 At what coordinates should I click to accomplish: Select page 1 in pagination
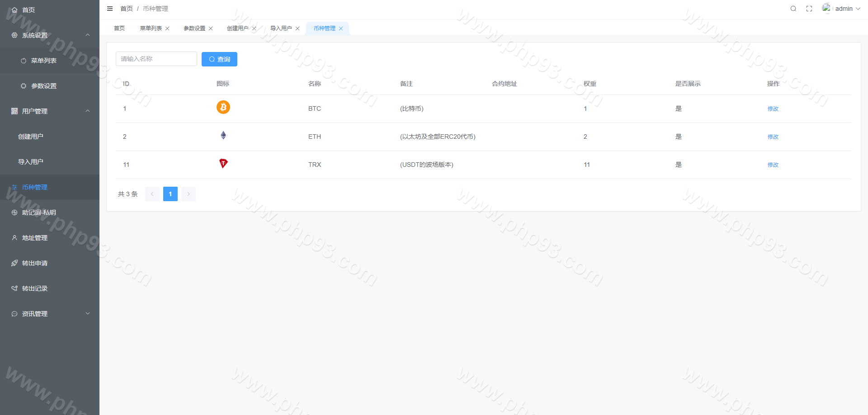click(170, 194)
